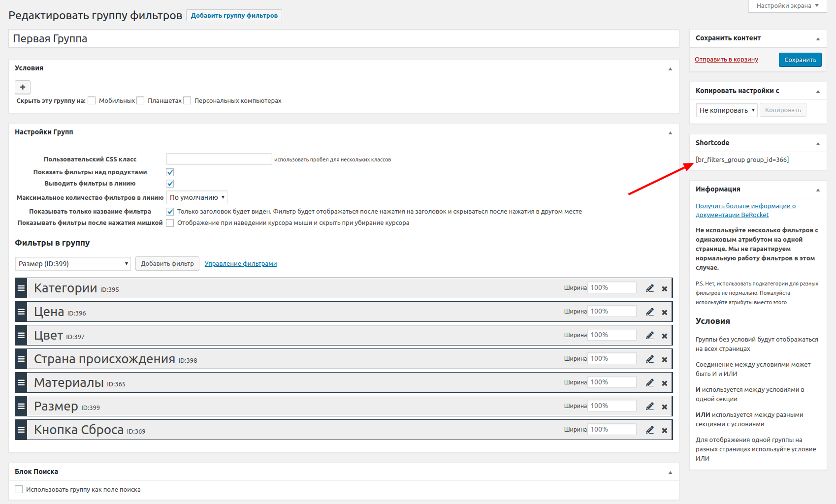Edit the Категории filter with pencil icon
This screenshot has height=504, width=836.
(x=650, y=288)
